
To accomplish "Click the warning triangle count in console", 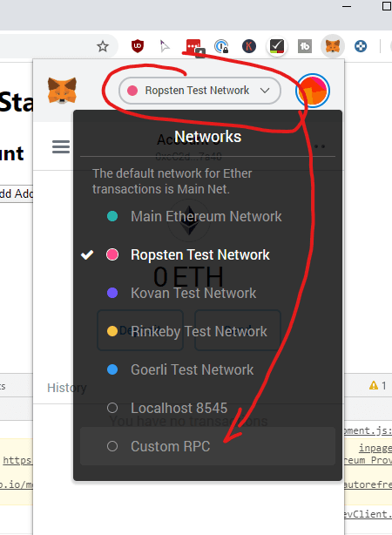I will click(378, 385).
